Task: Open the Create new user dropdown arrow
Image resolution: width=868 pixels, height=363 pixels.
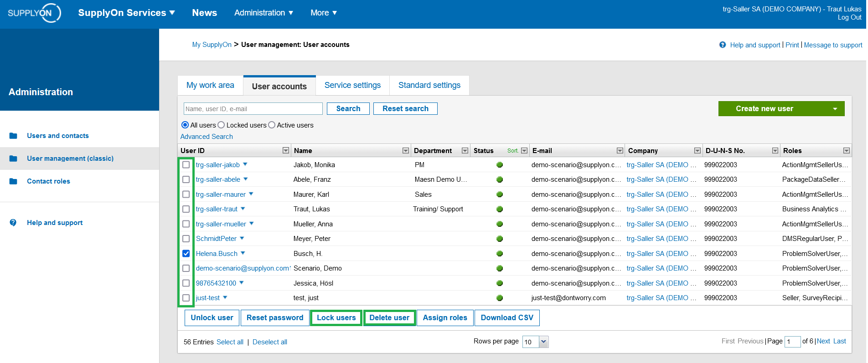Action: coord(835,109)
